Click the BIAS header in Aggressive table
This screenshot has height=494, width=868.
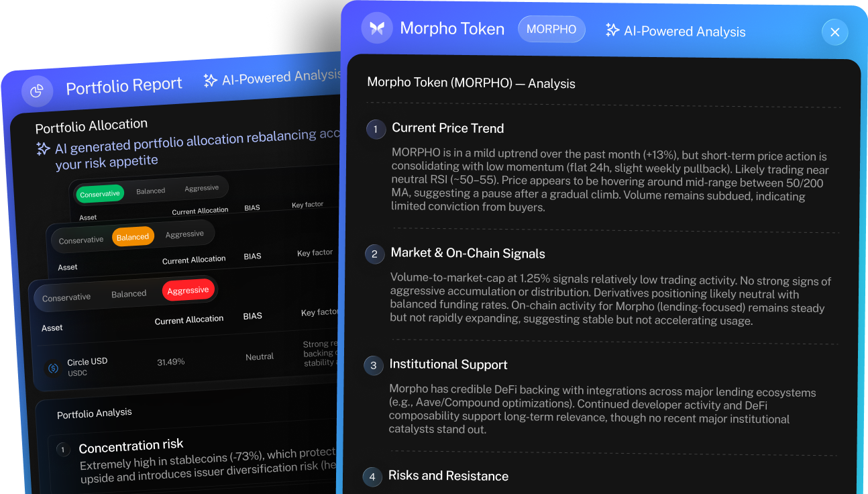click(253, 316)
